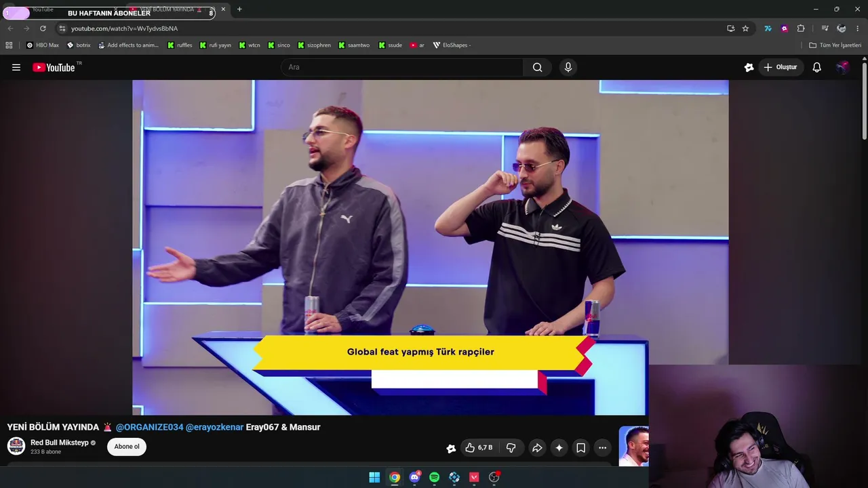Image resolution: width=868 pixels, height=488 pixels.
Task: Open the YouTube guide hamburger menu
Action: click(x=16, y=67)
